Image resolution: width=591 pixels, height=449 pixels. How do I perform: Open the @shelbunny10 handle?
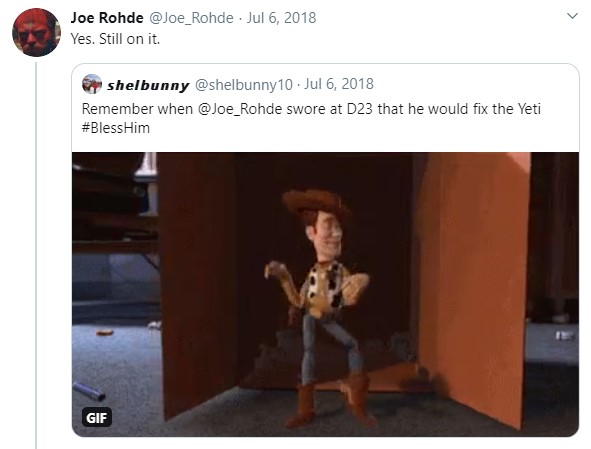point(243,84)
